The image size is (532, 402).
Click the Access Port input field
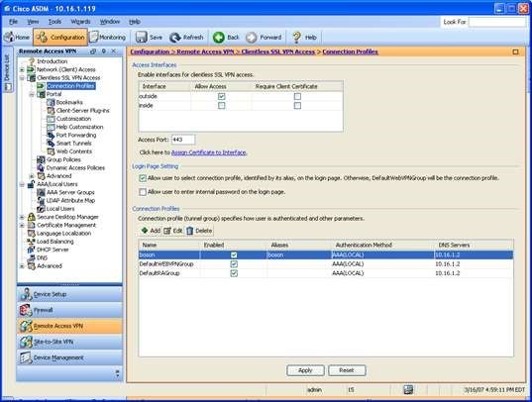point(183,140)
